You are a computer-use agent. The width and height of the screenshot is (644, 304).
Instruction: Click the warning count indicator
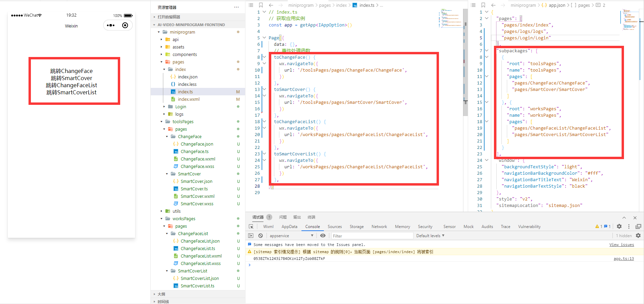click(x=599, y=226)
